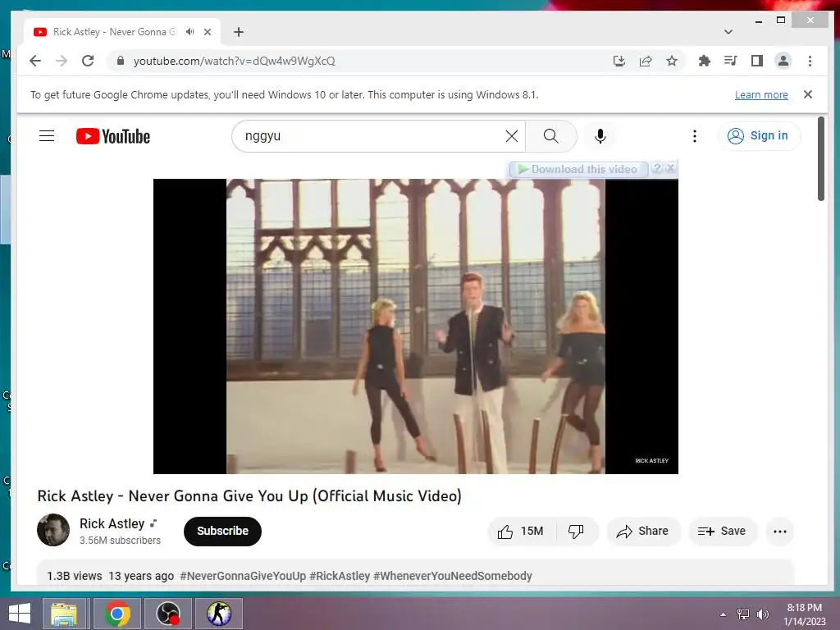Viewport: 840px width, 630px height.
Task: Click the video title text
Action: tap(249, 496)
